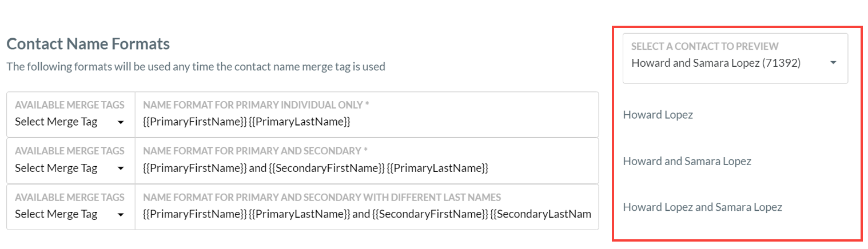Click the first row's Available Merge Tags label
The width and height of the screenshot is (868, 249).
tap(69, 105)
